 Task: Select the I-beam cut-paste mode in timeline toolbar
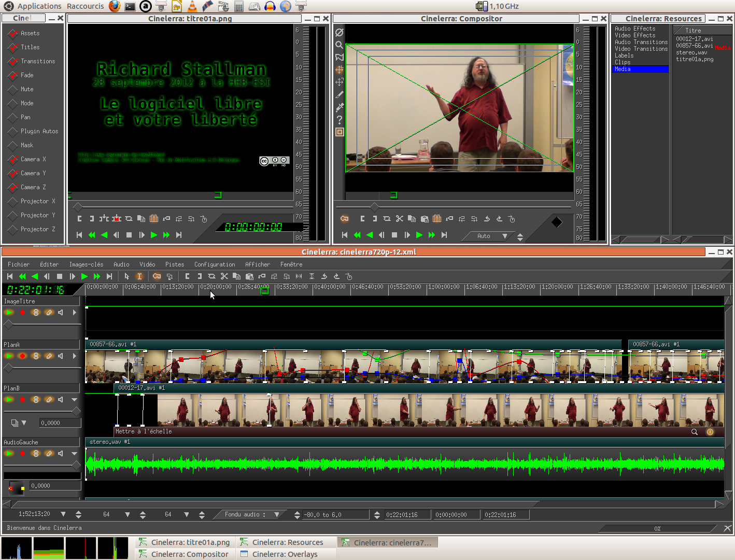[139, 276]
